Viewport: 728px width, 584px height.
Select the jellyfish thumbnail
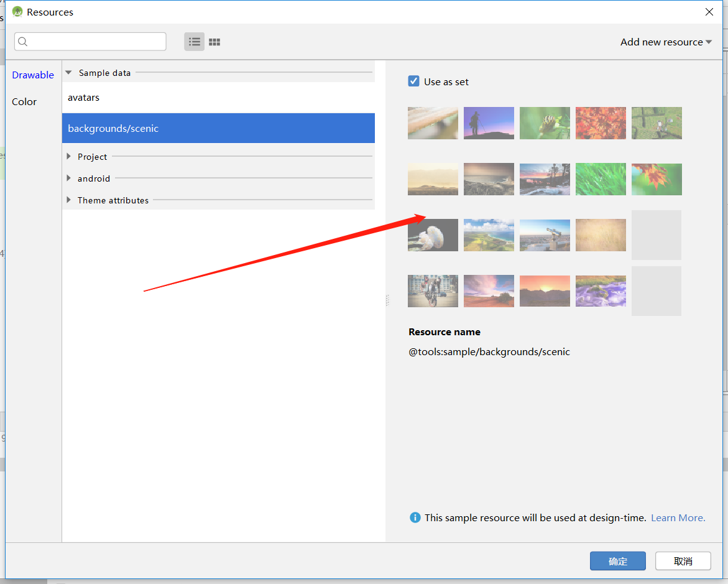coord(433,235)
